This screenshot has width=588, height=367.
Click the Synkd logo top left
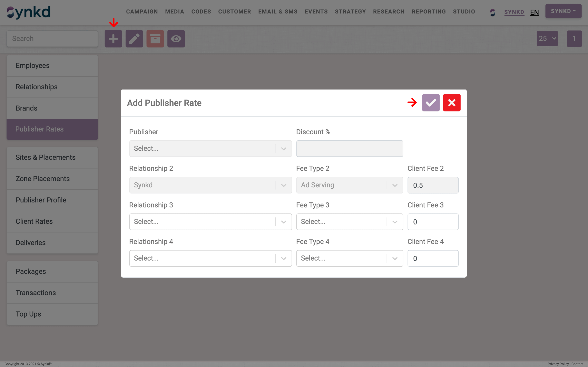[x=29, y=12]
